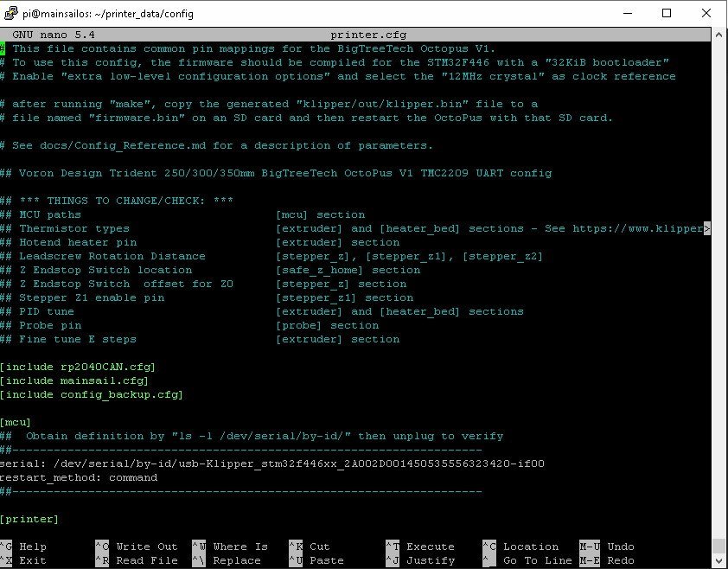Image resolution: width=728 pixels, height=569 pixels.
Task: Click the [mcu] section header line
Action: click(x=16, y=422)
